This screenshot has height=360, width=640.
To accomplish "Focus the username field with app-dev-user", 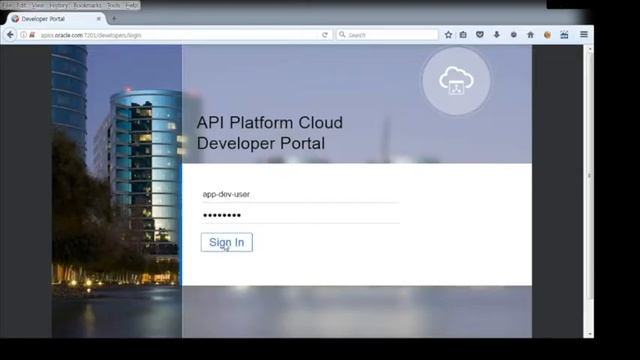I will pyautogui.click(x=301, y=195).
